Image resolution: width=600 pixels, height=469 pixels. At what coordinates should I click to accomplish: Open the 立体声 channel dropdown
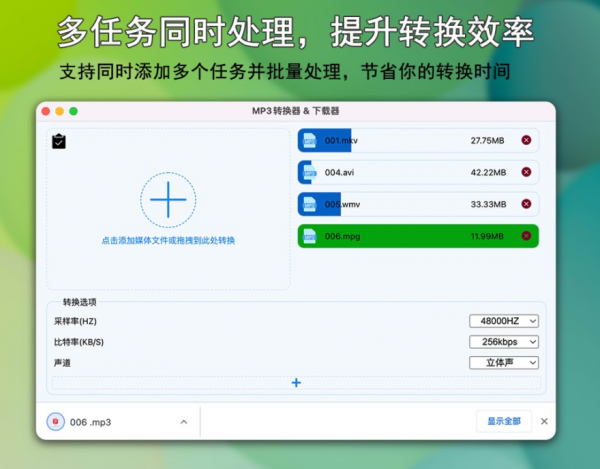[x=504, y=362]
